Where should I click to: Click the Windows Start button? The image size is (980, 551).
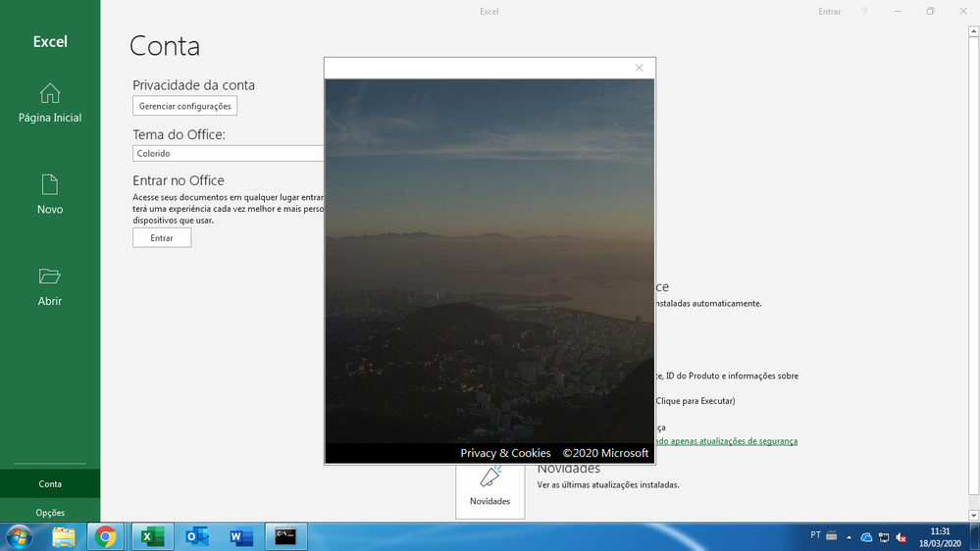click(x=20, y=536)
